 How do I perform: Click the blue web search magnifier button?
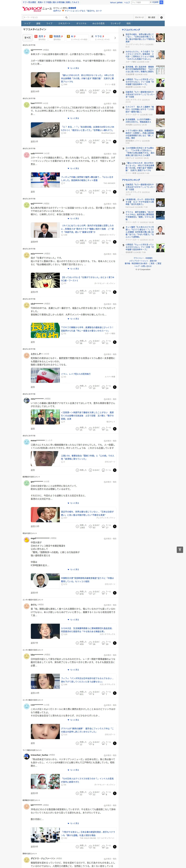161,2
